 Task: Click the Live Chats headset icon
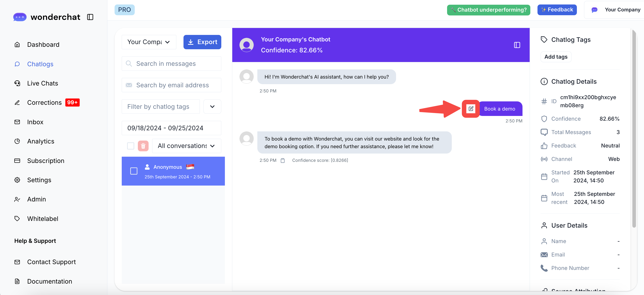coord(17,83)
